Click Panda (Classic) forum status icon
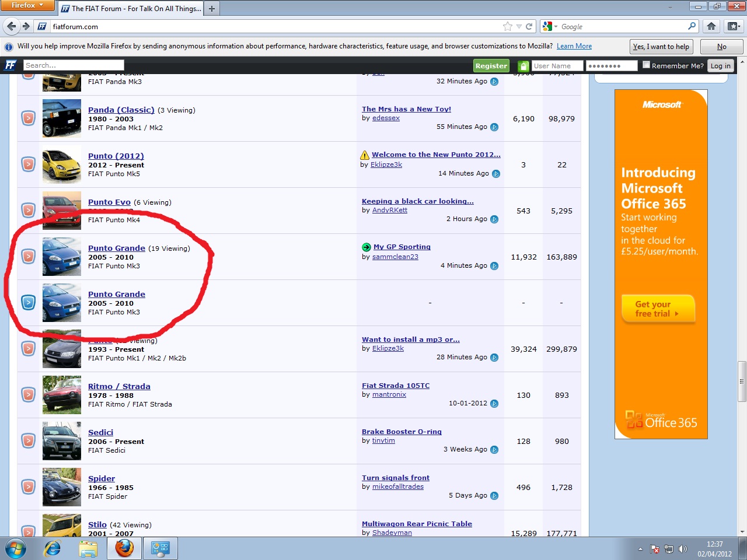 [28, 118]
